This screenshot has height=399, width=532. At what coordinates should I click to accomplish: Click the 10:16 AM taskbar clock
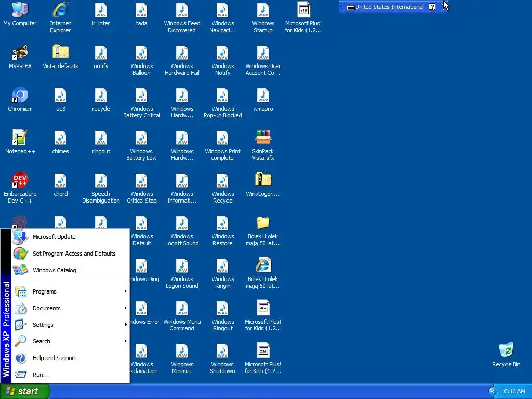pos(513,392)
